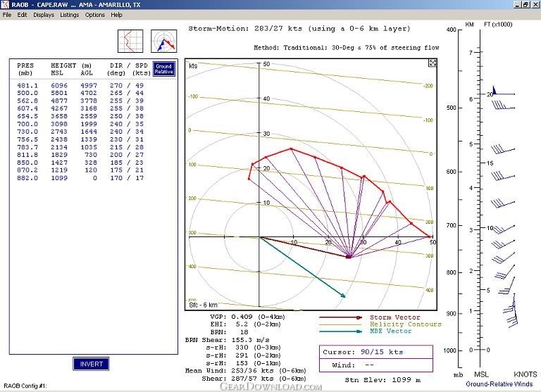Click the RAOB application title bar icon
541x392 pixels.
click(x=4, y=4)
